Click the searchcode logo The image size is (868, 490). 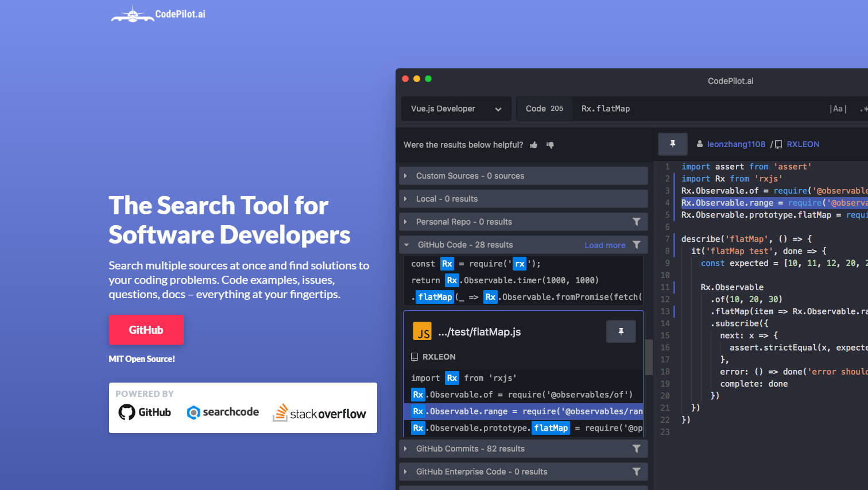(x=223, y=412)
